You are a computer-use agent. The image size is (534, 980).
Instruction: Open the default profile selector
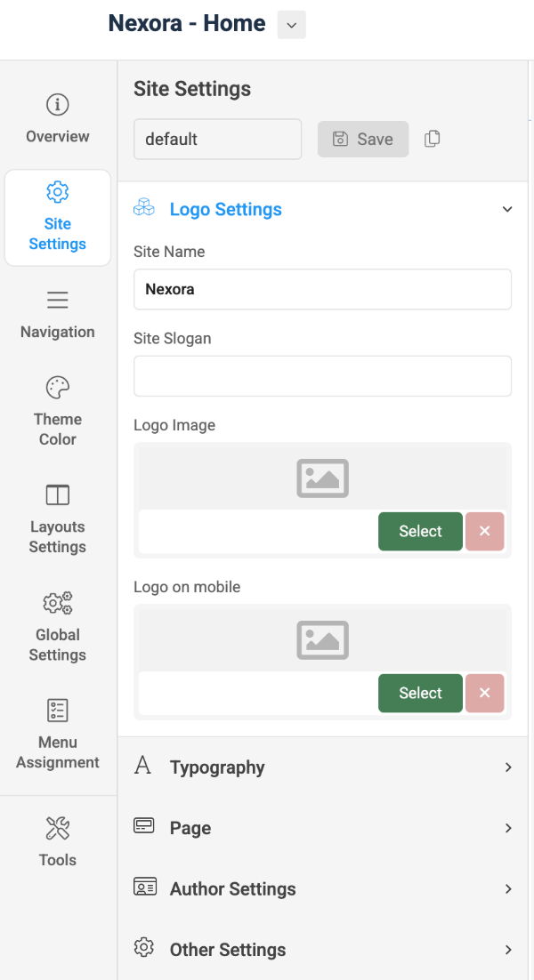click(217, 139)
